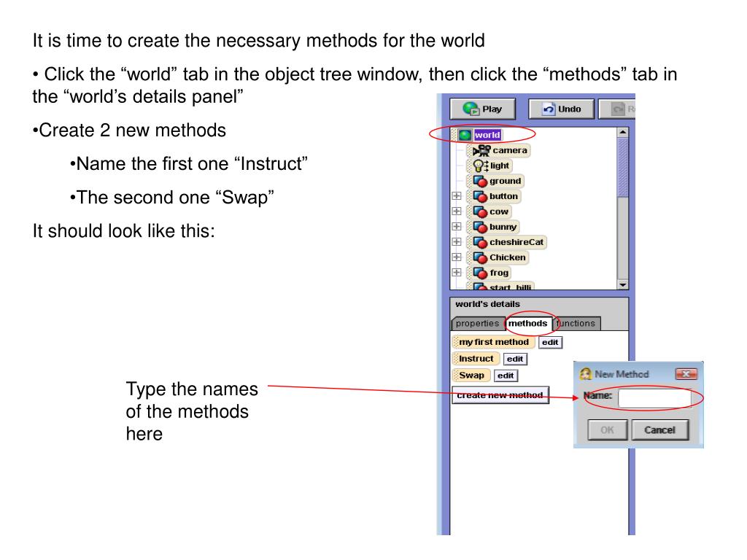Edit the Swap method

(x=506, y=376)
